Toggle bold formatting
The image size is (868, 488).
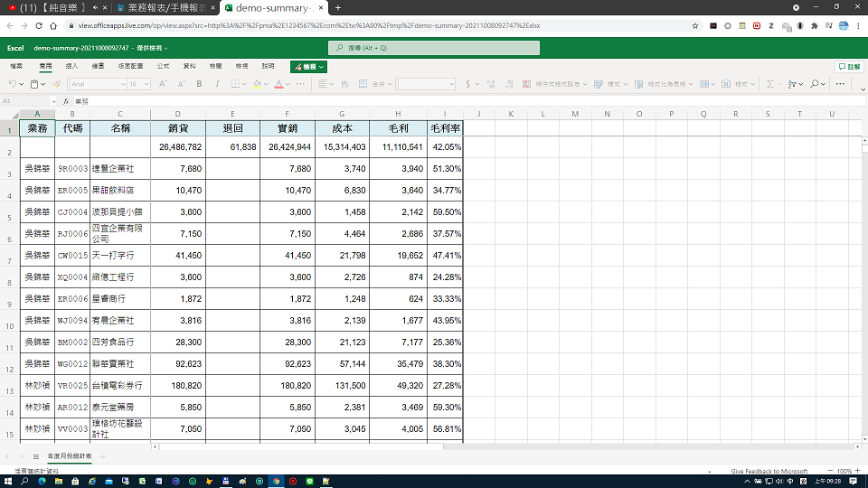199,84
